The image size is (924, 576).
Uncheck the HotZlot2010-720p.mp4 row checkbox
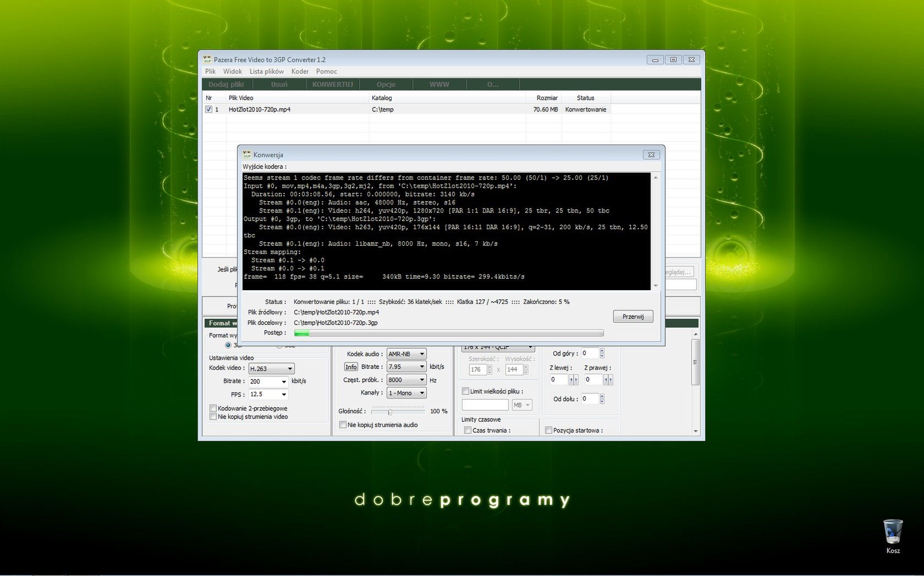[209, 109]
